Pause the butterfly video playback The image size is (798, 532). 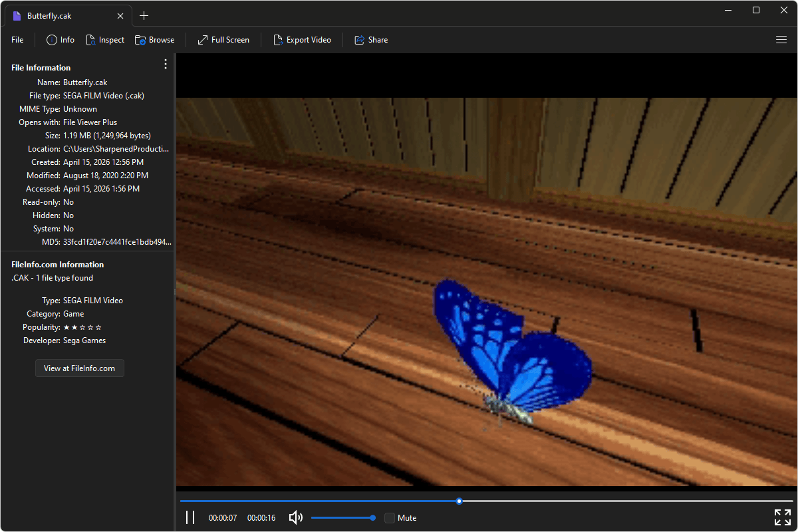coord(190,517)
